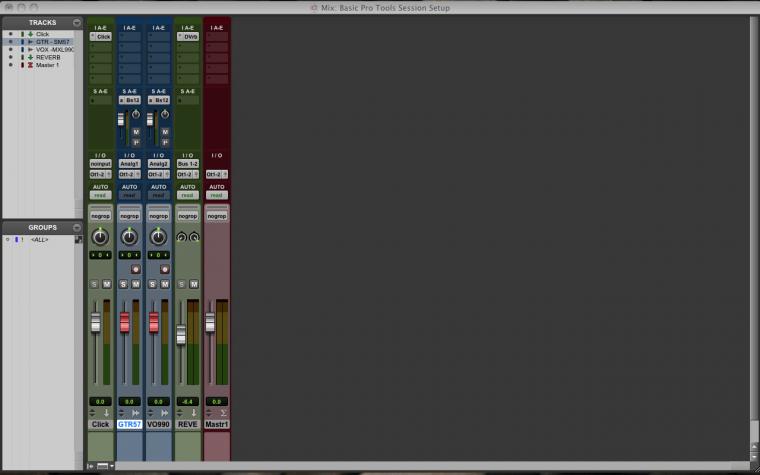This screenshot has width=760, height=475.
Task: Click the volume fader on GTR57 track
Action: (125, 322)
